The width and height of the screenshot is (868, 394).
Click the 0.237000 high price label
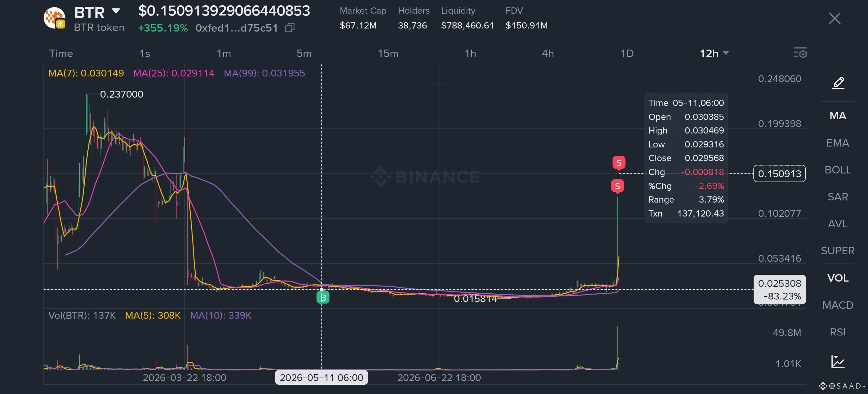[x=122, y=94]
